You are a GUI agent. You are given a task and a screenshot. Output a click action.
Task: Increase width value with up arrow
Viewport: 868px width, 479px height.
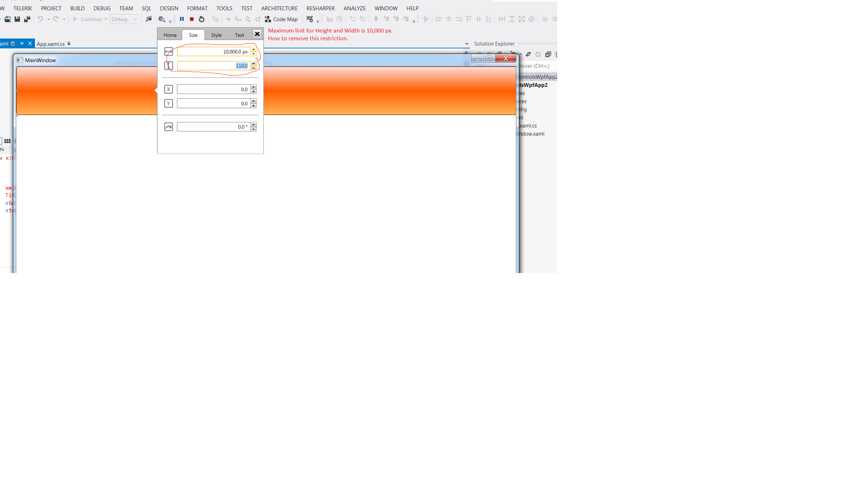(254, 49)
